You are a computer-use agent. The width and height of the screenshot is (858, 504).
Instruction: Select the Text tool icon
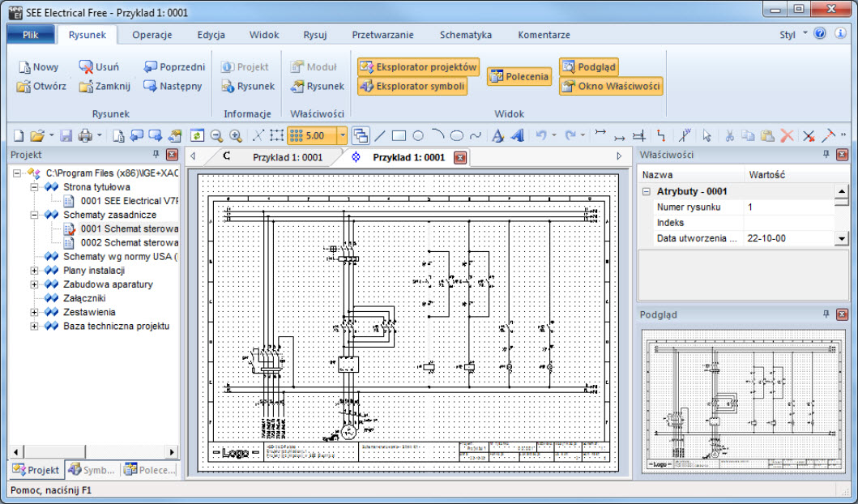pyautogui.click(x=498, y=136)
